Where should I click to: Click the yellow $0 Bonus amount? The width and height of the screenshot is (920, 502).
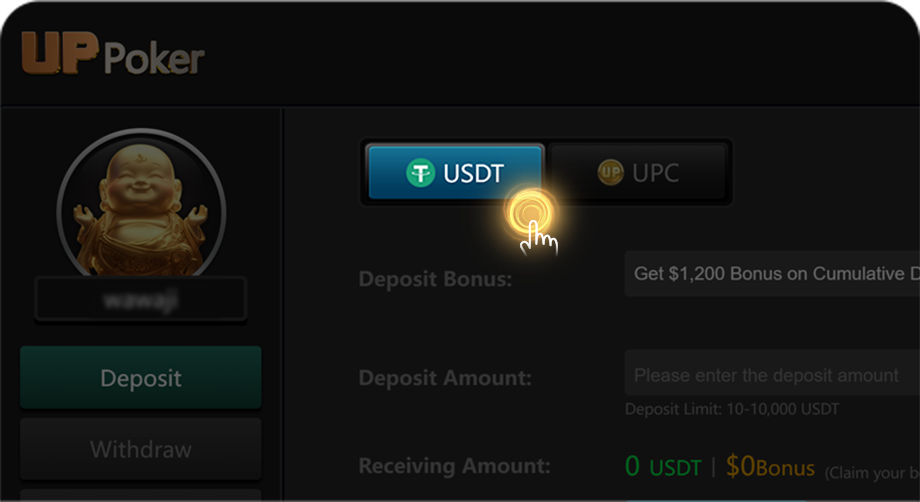[x=770, y=467]
